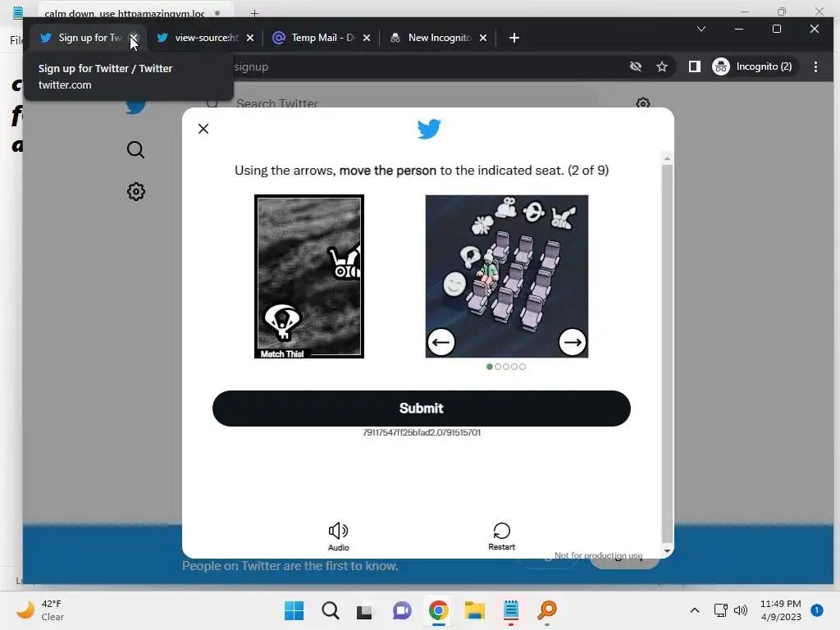Image resolution: width=840 pixels, height=630 pixels.
Task: Open the notification badge in the tray
Action: pos(816,609)
